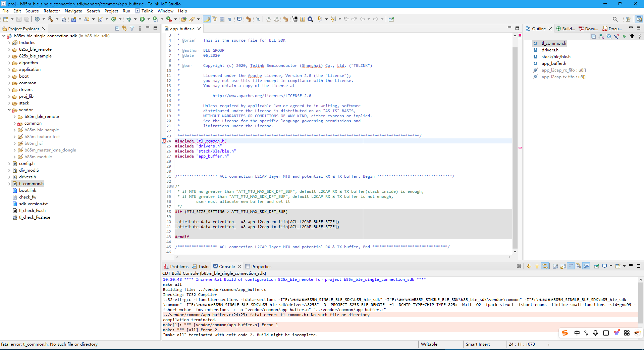The height and width of the screenshot is (350, 644).
Task: Open the Telink menu
Action: coord(147,11)
